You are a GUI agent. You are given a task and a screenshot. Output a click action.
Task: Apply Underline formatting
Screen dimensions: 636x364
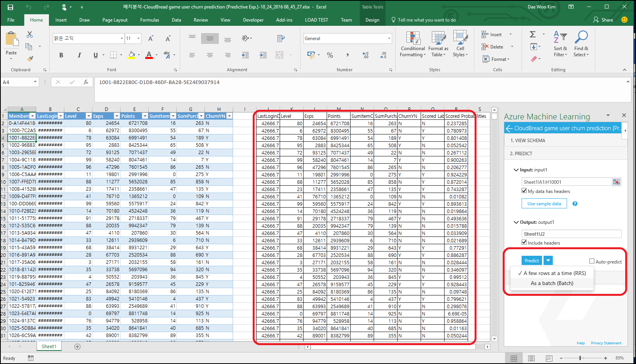96,55
